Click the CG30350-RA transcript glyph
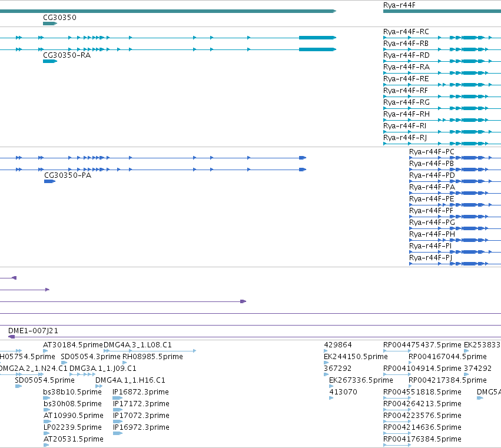Screen dimensions: 501x448 coord(50,61)
